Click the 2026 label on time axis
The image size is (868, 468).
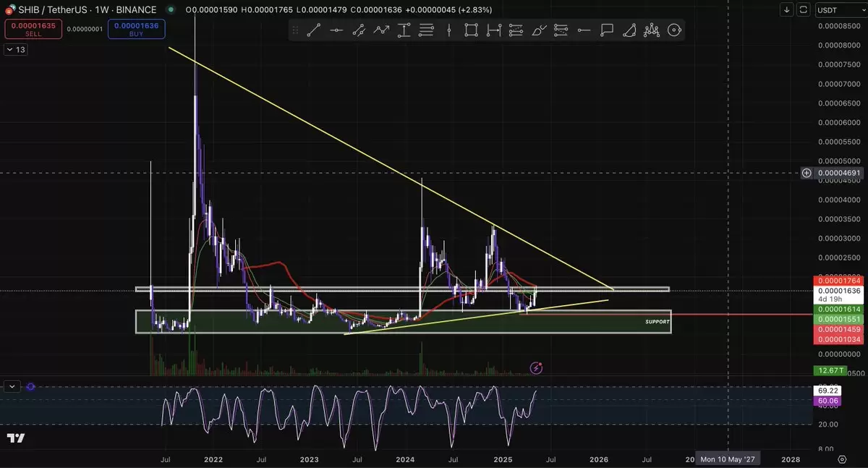598,459
